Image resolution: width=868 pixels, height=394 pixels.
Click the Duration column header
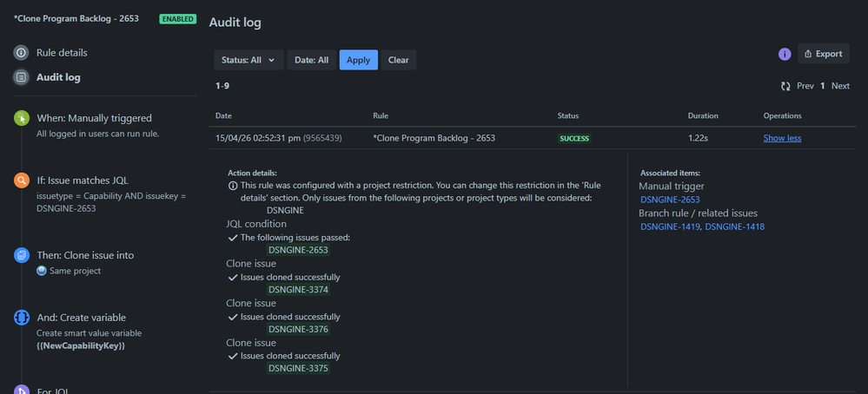[703, 116]
